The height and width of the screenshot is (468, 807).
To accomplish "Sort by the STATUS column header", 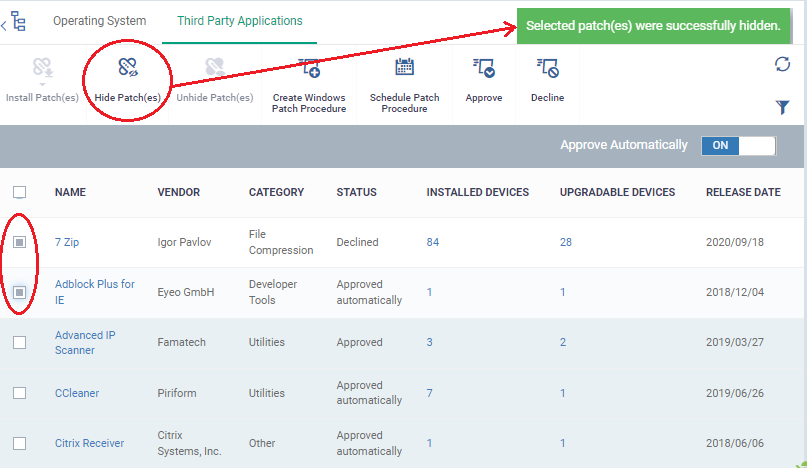I will pyautogui.click(x=357, y=192).
